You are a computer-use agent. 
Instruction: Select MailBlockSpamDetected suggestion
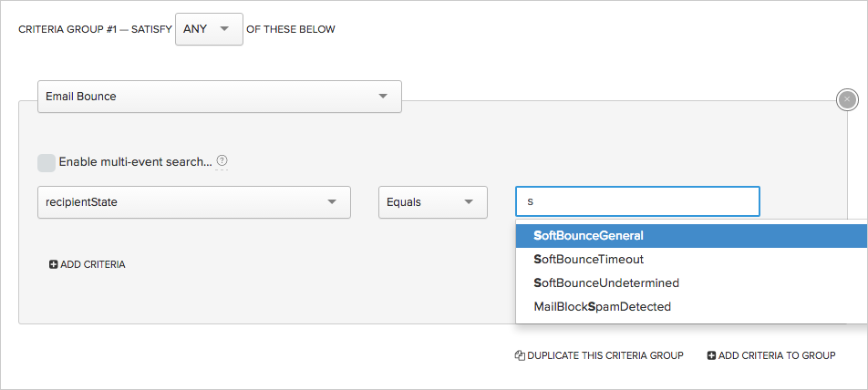[602, 306]
